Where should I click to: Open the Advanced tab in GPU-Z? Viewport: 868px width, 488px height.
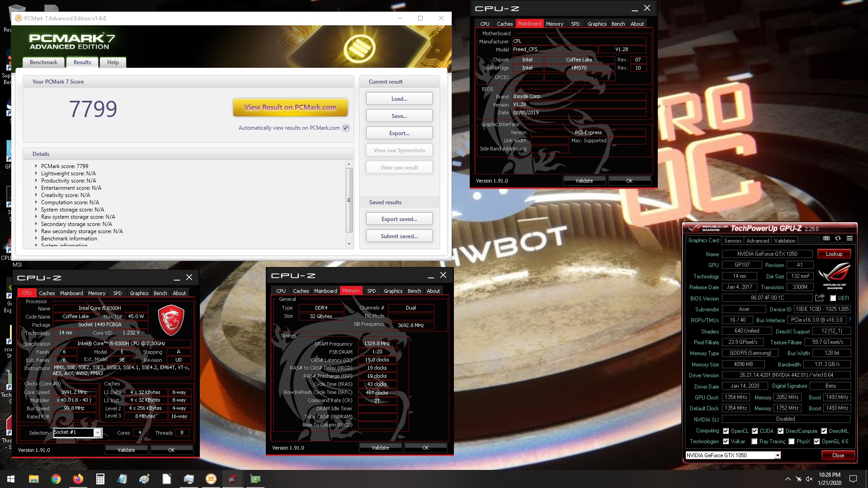tap(758, 241)
